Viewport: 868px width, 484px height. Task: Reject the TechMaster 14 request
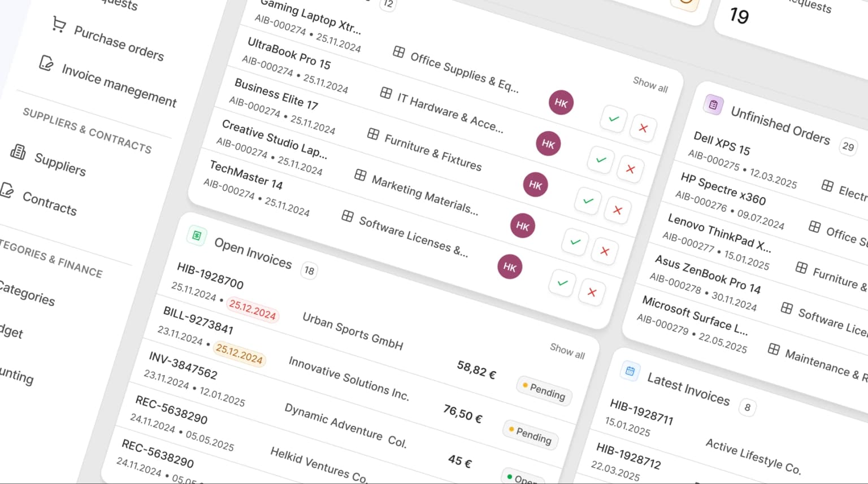[x=592, y=292]
